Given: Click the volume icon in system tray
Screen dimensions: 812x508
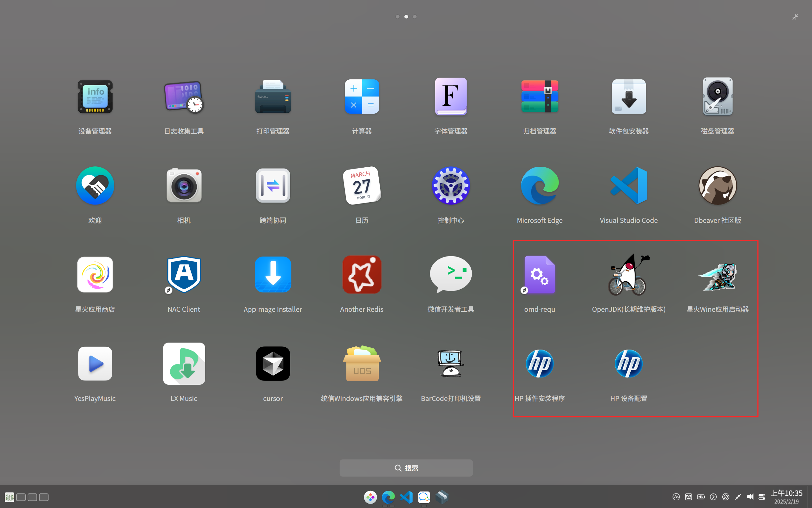Looking at the screenshot, I should tap(750, 497).
